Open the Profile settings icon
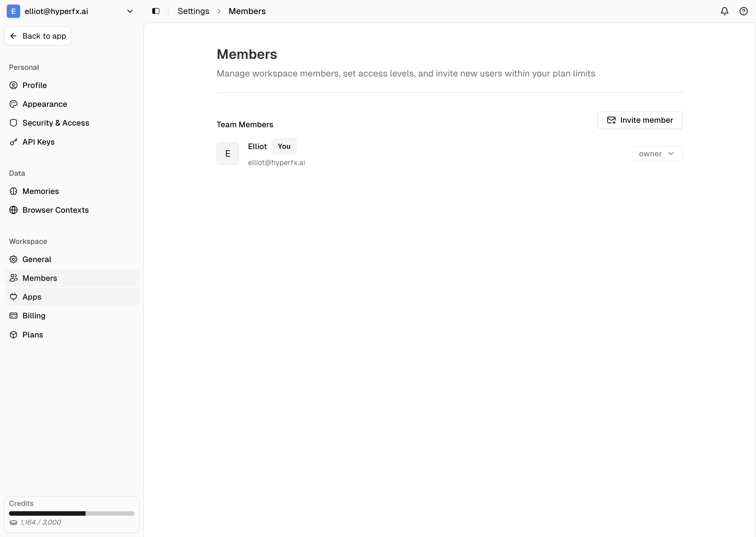Viewport: 756px width, 537px height. tap(13, 85)
